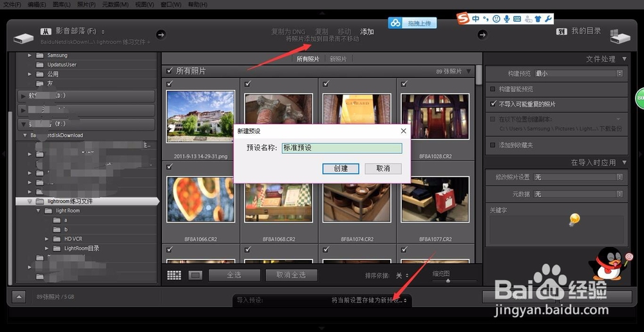Open 排序依据 sort dropdown
This screenshot has width=644, height=332.
pyautogui.click(x=402, y=276)
